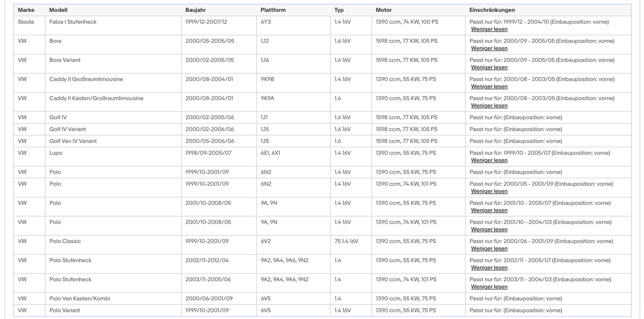The height and width of the screenshot is (319, 644).
Task: Click the 'Golf Van IV Variant' model cell
Action: click(x=73, y=141)
